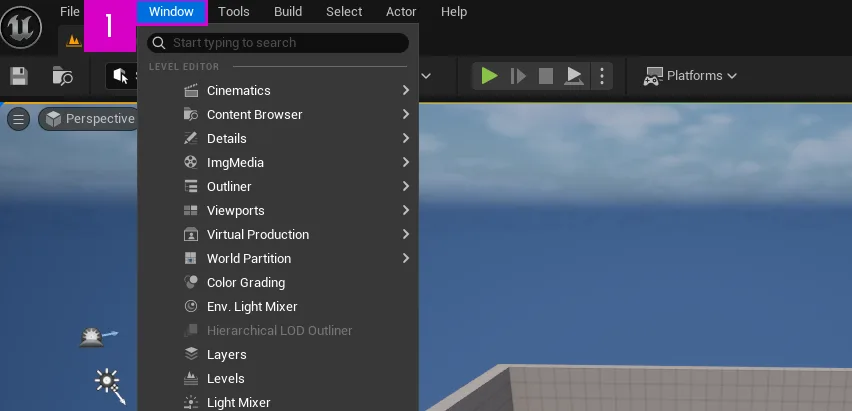
Task: Choose Layers menu entry
Action: tap(278, 354)
